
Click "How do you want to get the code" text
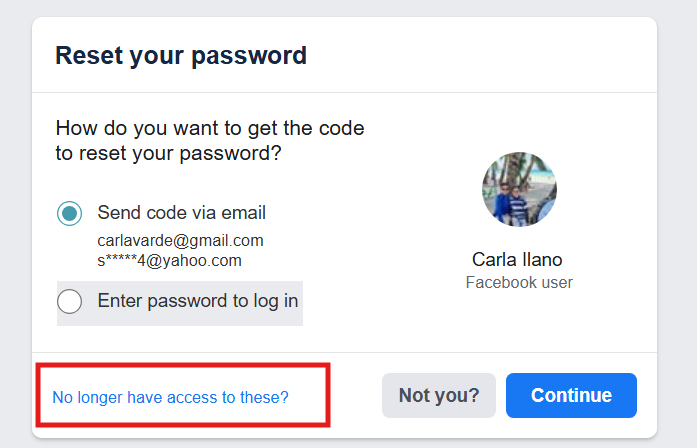click(210, 129)
